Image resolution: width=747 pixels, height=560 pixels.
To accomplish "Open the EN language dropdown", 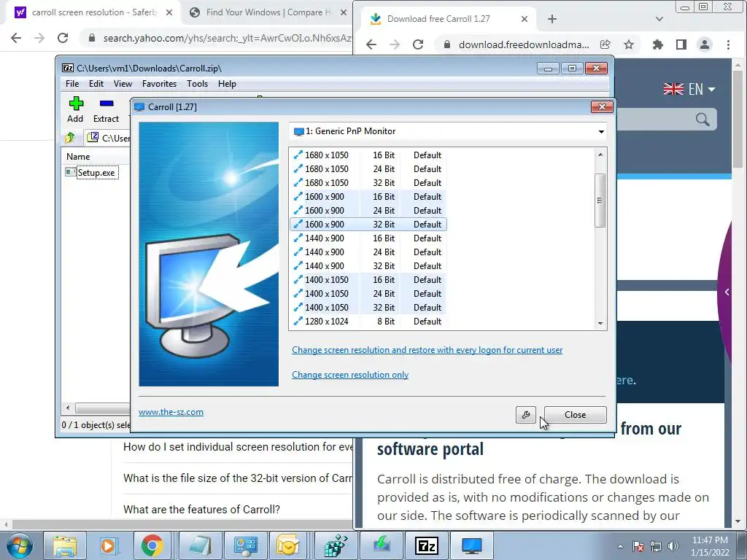I will (690, 89).
